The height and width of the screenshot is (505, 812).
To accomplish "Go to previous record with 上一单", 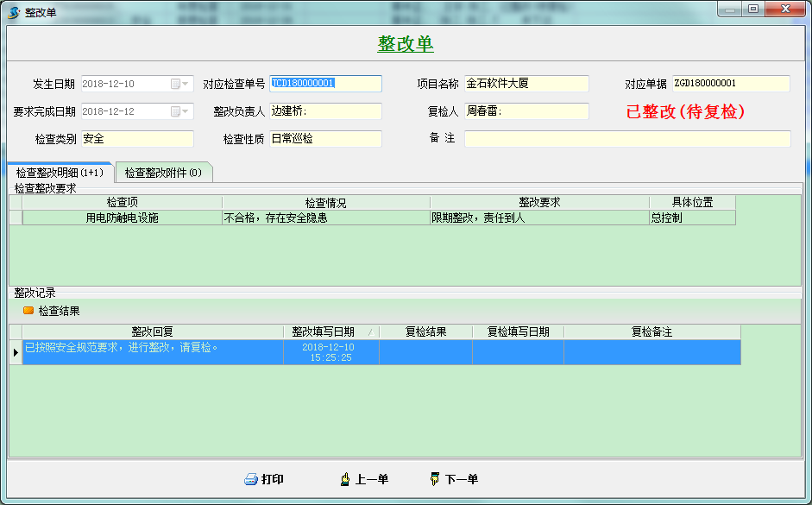I will point(364,479).
